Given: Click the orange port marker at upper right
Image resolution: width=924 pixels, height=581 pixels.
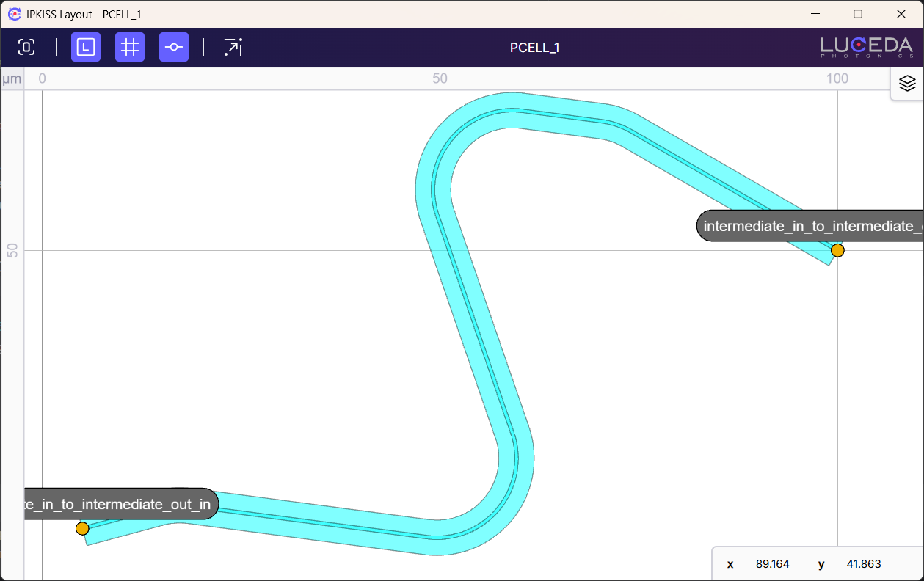Looking at the screenshot, I should 837,251.
